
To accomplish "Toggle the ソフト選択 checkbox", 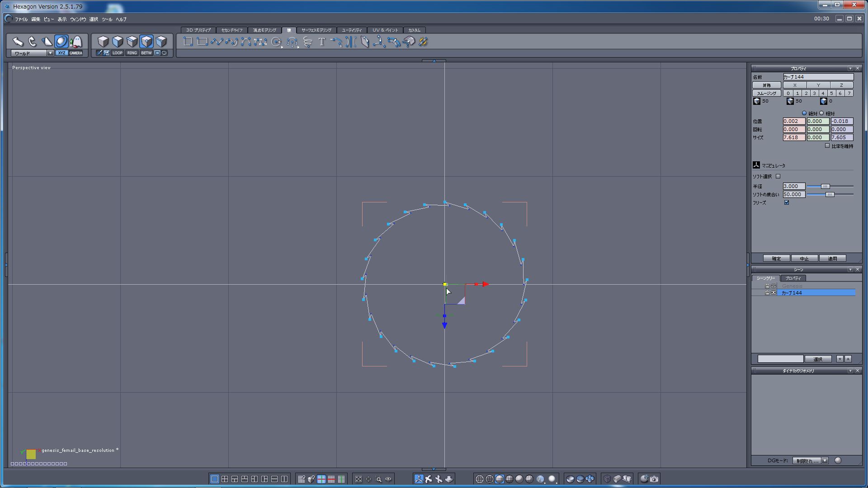I will [x=778, y=177].
